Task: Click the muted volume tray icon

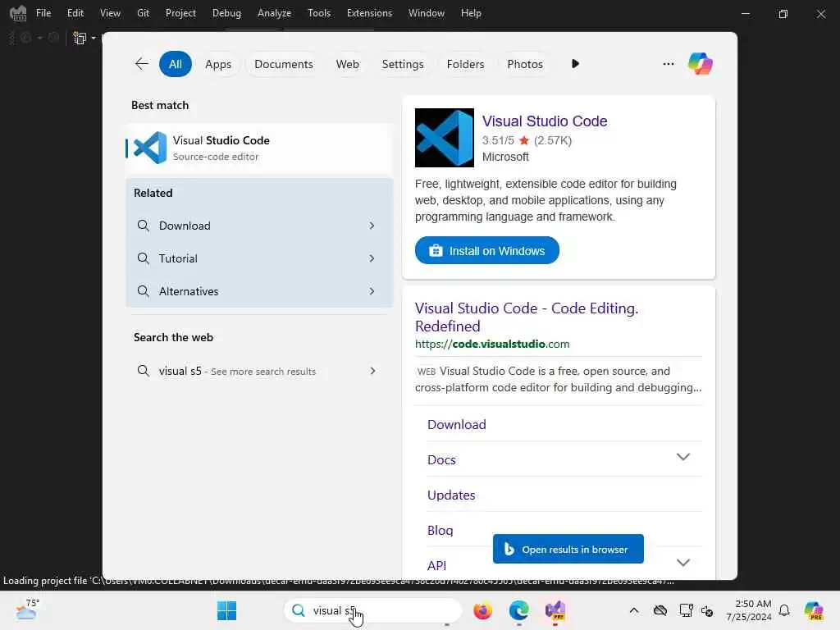Action: click(x=707, y=610)
